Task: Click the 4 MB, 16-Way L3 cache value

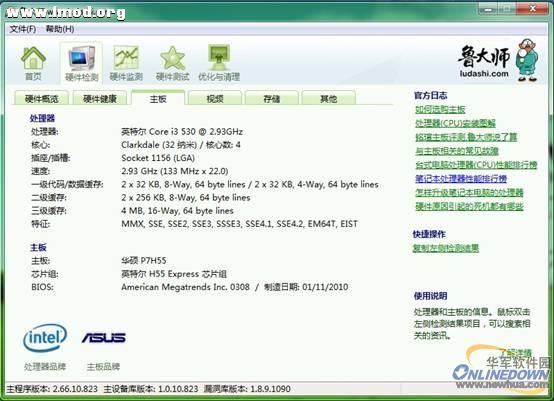Action: pos(177,211)
